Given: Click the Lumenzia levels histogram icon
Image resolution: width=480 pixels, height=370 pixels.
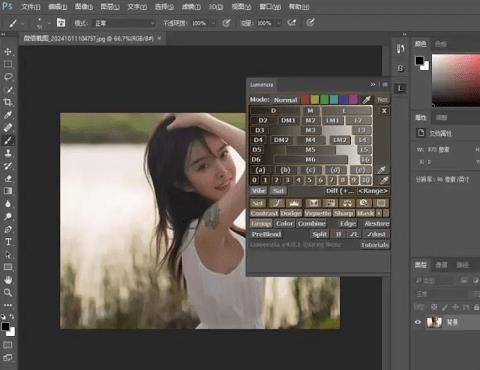Looking at the screenshot, I should point(294,203).
